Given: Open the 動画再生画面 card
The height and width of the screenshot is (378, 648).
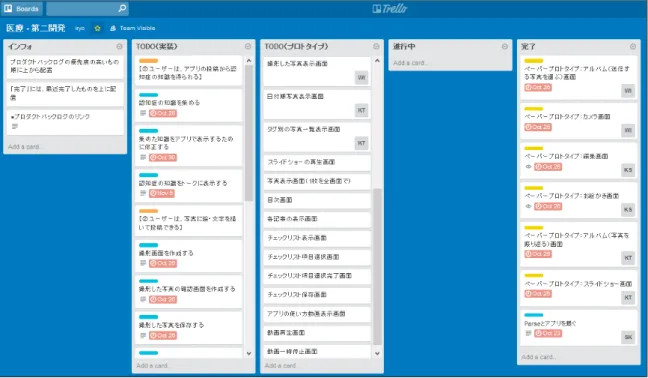Looking at the screenshot, I should click(x=317, y=333).
